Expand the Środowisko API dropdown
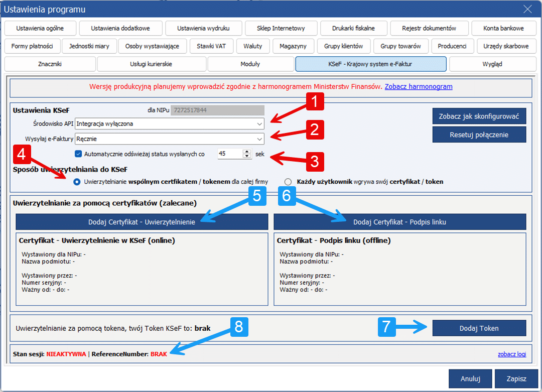The image size is (542, 392). coord(259,123)
